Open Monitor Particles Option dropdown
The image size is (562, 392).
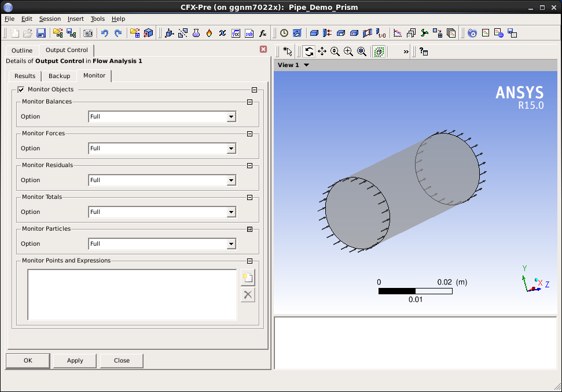pos(231,244)
